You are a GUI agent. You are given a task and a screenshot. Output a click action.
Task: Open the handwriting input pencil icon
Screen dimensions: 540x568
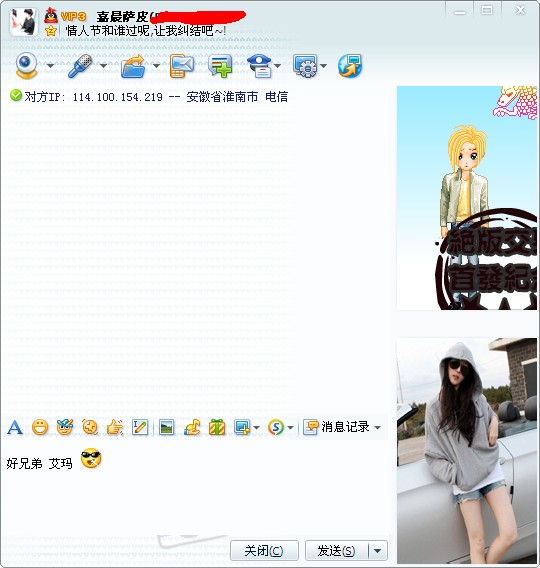140,427
